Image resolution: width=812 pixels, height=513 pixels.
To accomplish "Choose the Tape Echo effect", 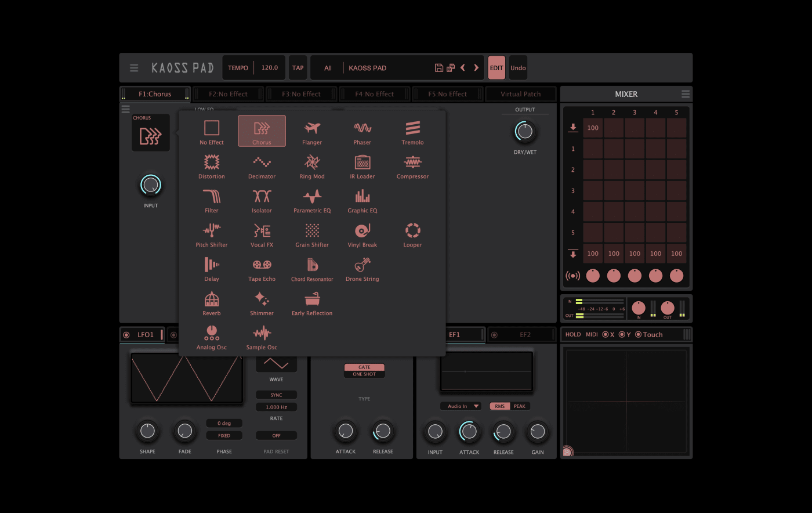I will tap(262, 268).
